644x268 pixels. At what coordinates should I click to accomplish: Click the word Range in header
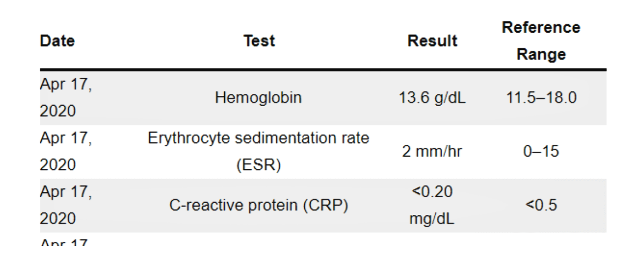(541, 54)
